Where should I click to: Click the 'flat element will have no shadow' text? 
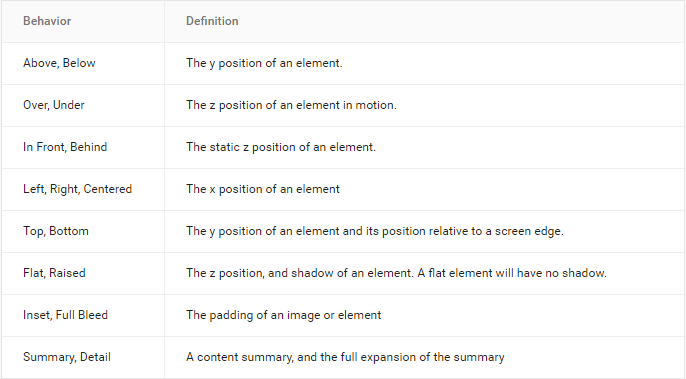517,273
